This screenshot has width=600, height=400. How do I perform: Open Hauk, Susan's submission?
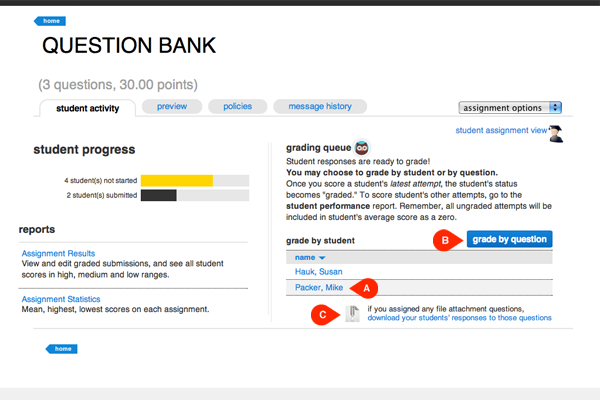pos(317,272)
